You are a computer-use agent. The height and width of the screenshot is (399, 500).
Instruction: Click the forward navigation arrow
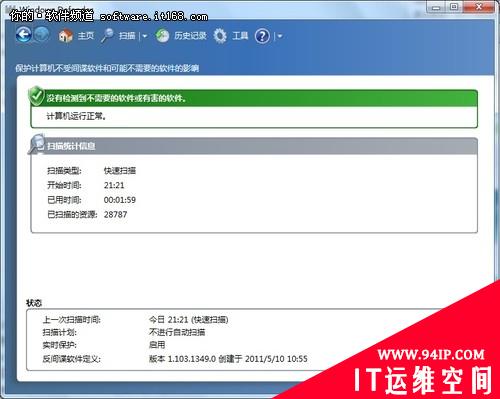(42, 35)
